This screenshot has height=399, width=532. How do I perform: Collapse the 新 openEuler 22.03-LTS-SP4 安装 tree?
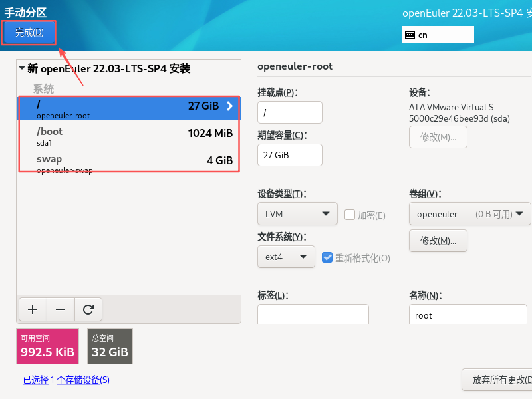coord(22,68)
